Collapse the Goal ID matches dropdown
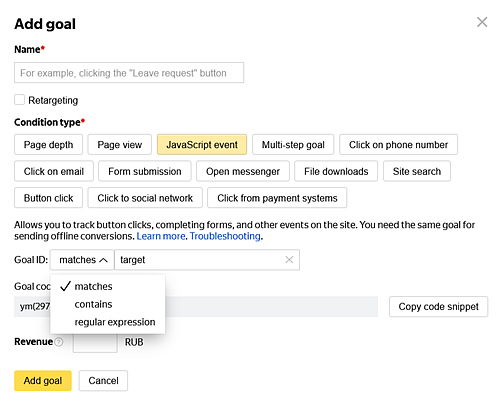Viewport: 500px width, 403px height. [x=82, y=260]
